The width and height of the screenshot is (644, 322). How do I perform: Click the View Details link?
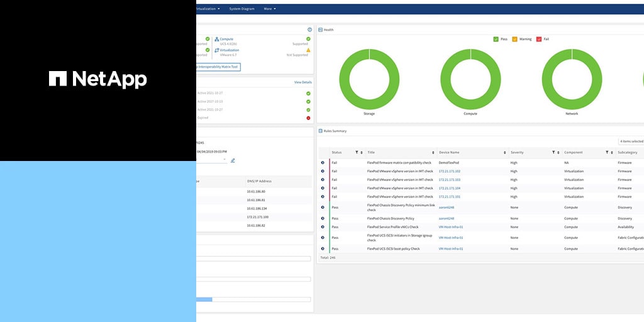tap(303, 82)
